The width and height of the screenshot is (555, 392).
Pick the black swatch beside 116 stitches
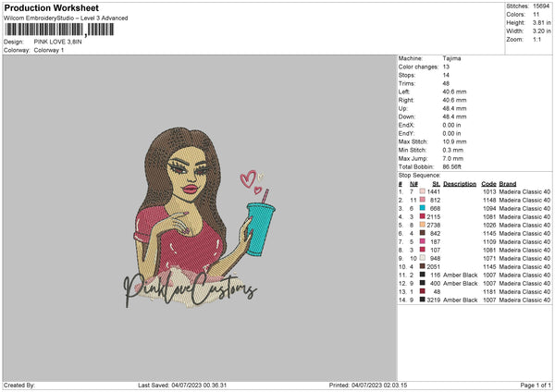[423, 275]
